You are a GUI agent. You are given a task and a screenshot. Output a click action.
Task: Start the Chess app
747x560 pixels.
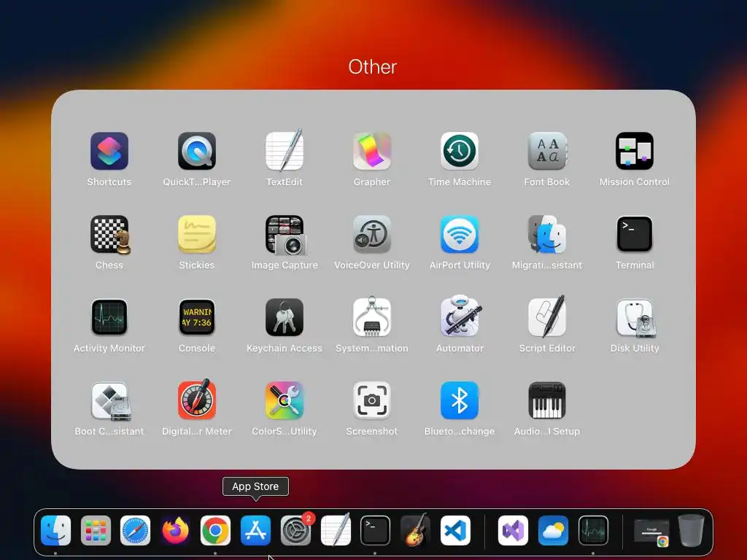coord(109,234)
